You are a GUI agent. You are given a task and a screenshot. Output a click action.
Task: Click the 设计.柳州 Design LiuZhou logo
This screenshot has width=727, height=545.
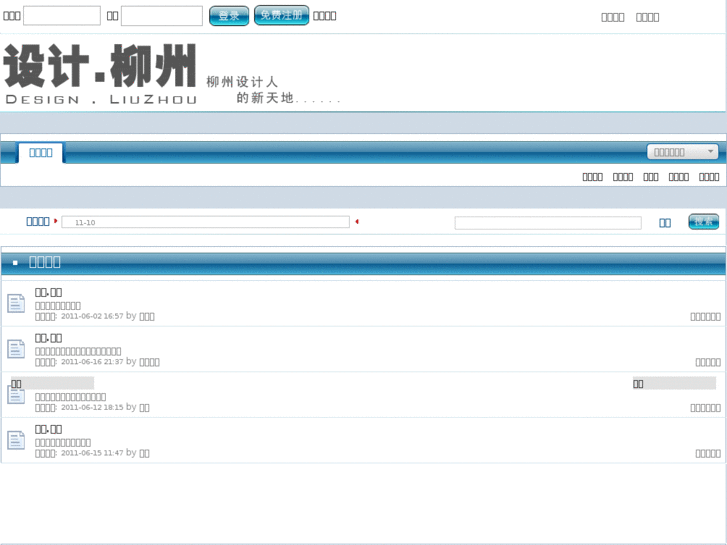(101, 73)
